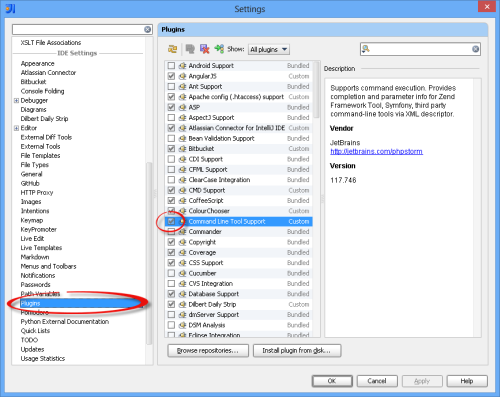Check the CFML Support checkbox

pyautogui.click(x=171, y=169)
